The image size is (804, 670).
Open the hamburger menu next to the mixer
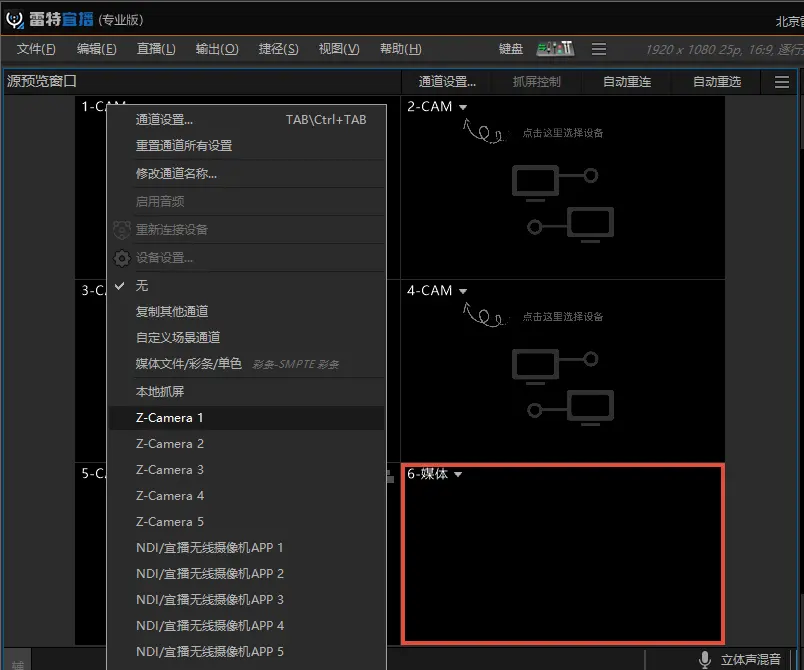click(598, 49)
